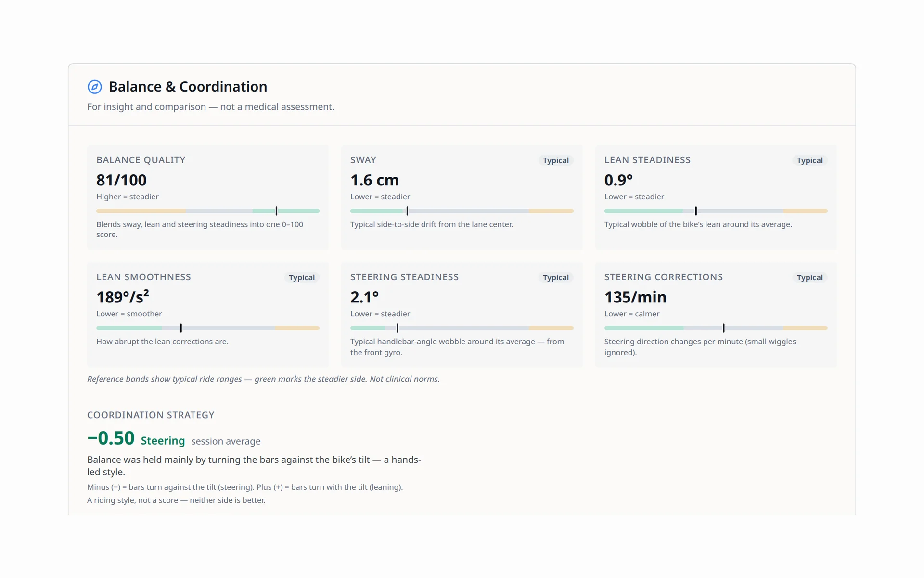Click the Coordination Strategy section title

[151, 415]
